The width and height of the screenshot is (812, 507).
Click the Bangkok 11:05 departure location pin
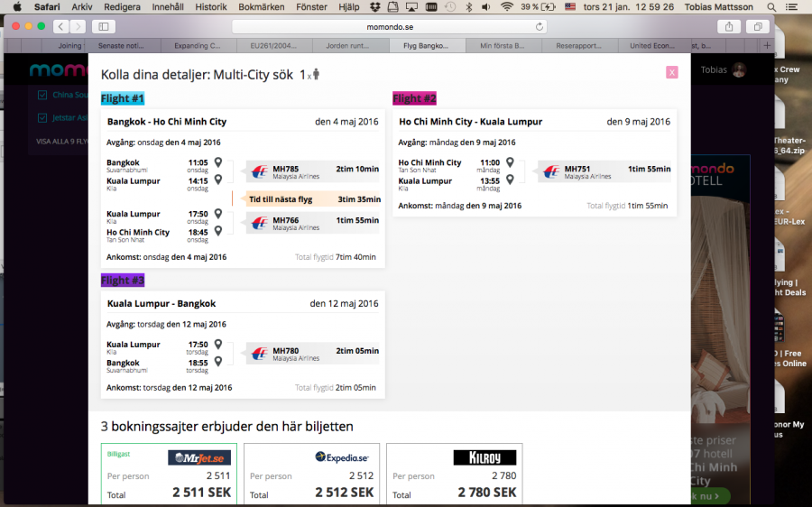pyautogui.click(x=218, y=163)
